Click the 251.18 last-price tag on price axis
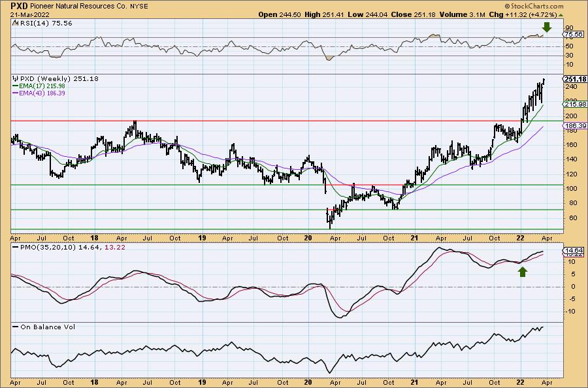 pyautogui.click(x=575, y=79)
